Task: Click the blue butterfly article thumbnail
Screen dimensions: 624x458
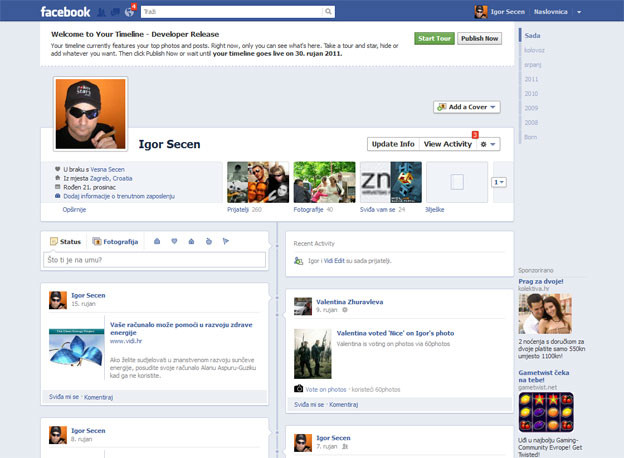Action: point(76,348)
